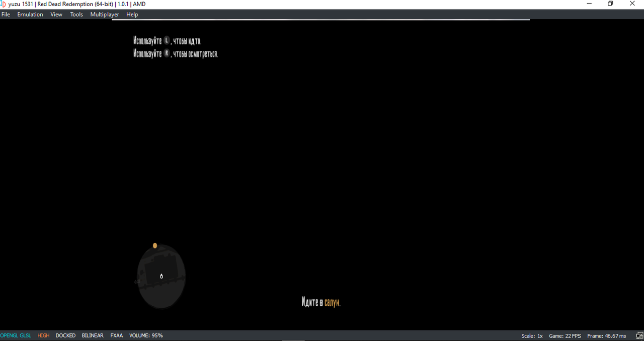
Task: Minimize the yuzu window
Action: pos(589,4)
